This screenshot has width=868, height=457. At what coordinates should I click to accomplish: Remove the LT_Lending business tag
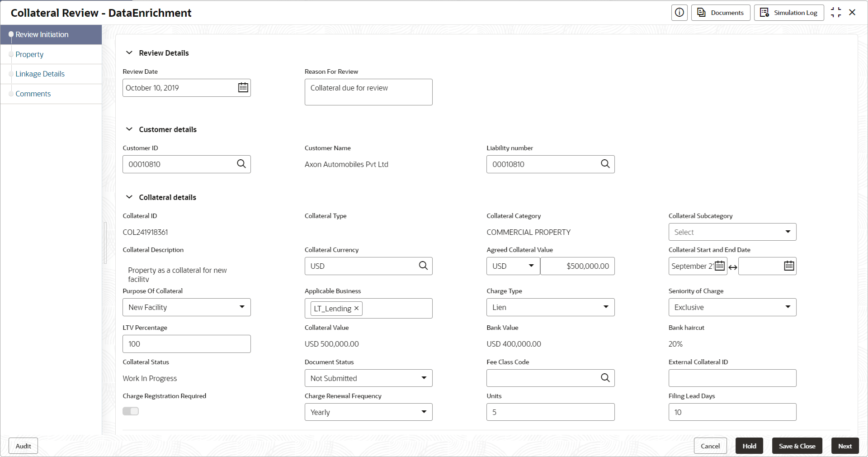tap(357, 308)
